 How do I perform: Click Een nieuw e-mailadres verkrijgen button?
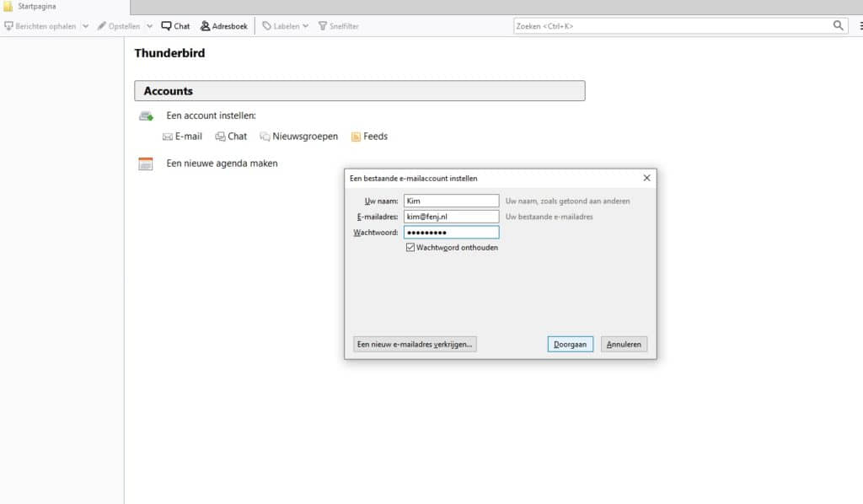(x=415, y=345)
